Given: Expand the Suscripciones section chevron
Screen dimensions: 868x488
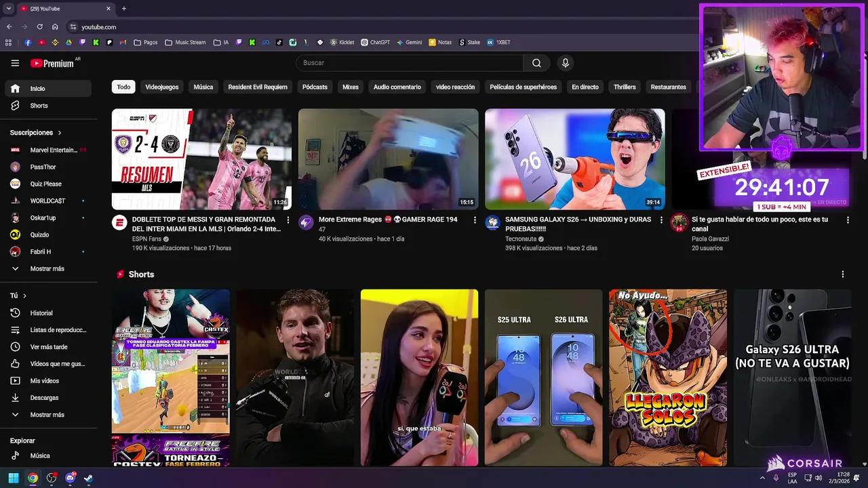Looking at the screenshot, I should coord(60,133).
